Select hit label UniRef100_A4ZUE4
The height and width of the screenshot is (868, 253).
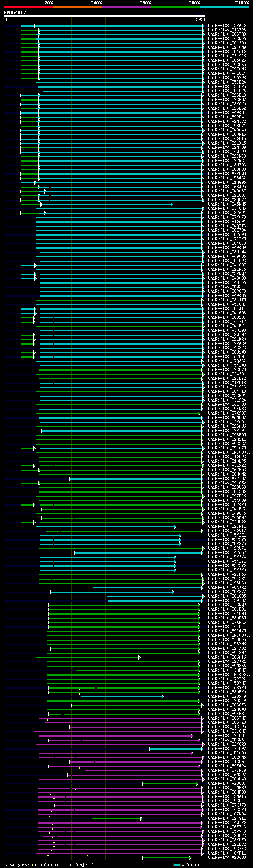[x=227, y=74]
